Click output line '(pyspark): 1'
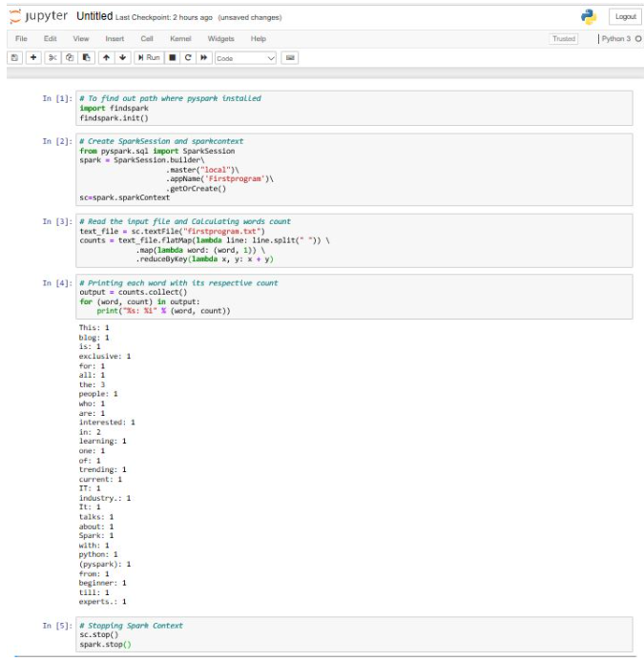The height and width of the screenshot is (661, 644). point(105,564)
